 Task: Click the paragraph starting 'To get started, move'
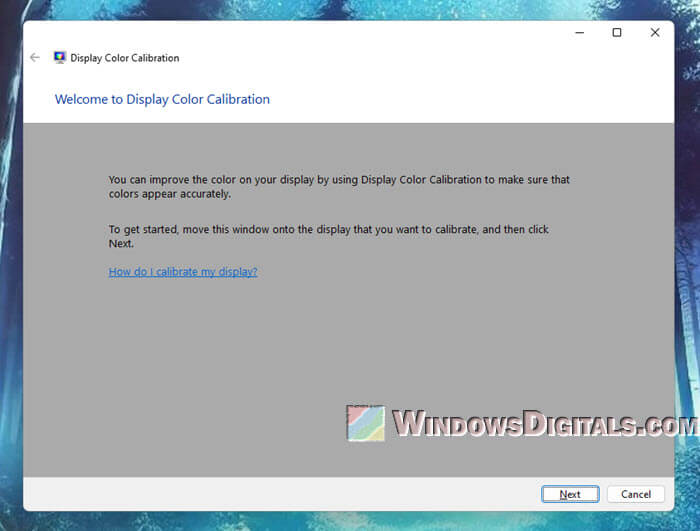(x=329, y=236)
